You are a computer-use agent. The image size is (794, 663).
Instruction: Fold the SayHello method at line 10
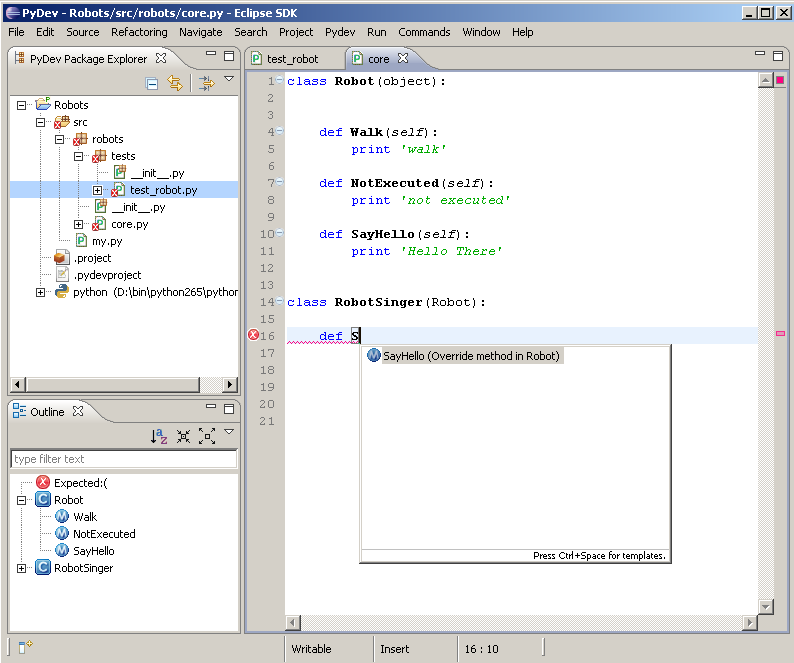coord(280,233)
